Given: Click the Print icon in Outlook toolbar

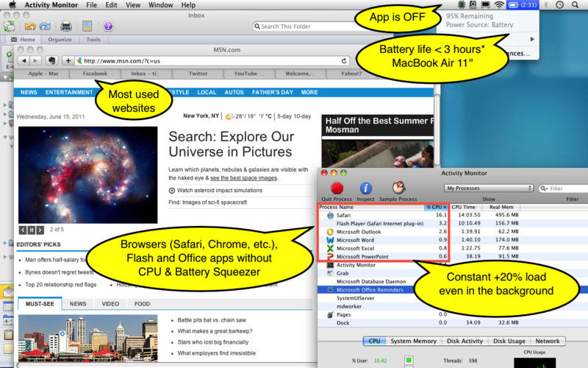Looking at the screenshot, I should (x=66, y=26).
